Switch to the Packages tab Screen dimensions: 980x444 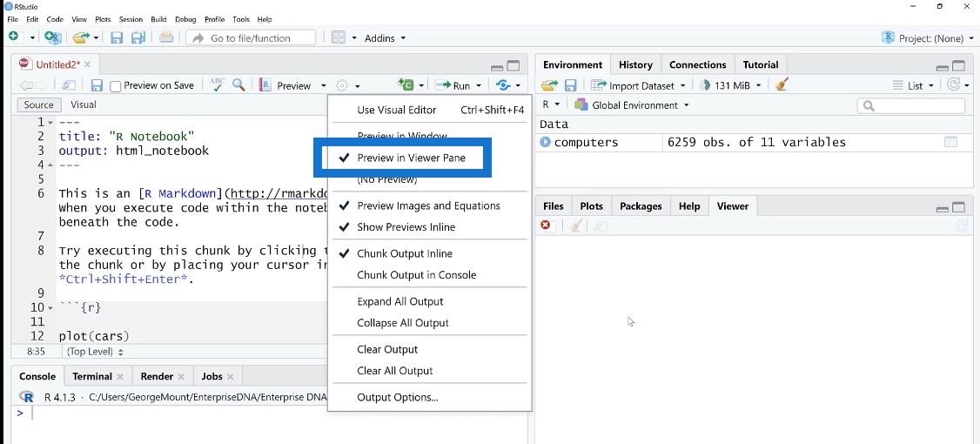[641, 205]
